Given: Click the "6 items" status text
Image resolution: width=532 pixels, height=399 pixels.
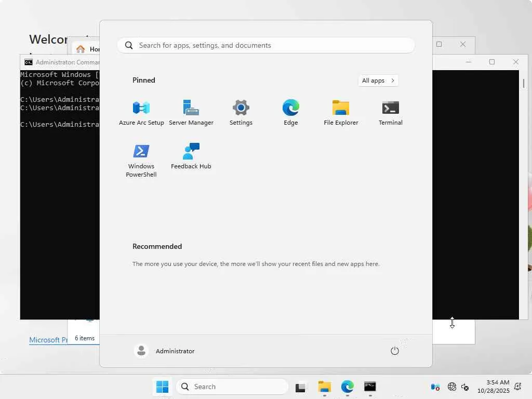Looking at the screenshot, I should click(85, 338).
